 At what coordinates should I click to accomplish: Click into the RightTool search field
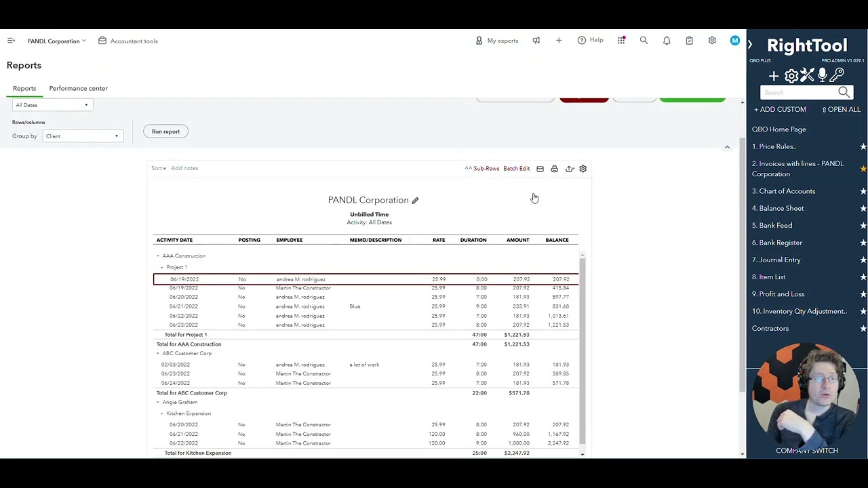click(x=798, y=93)
